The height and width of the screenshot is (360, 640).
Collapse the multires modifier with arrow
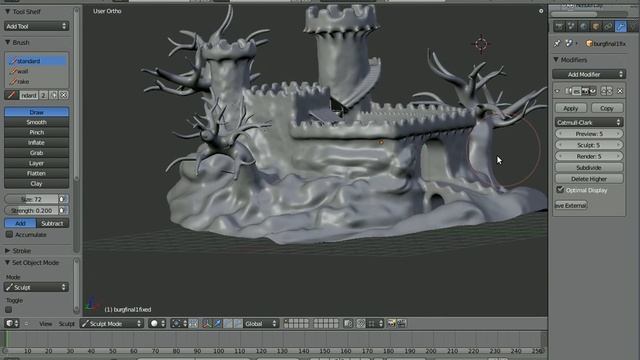pyautogui.click(x=557, y=91)
